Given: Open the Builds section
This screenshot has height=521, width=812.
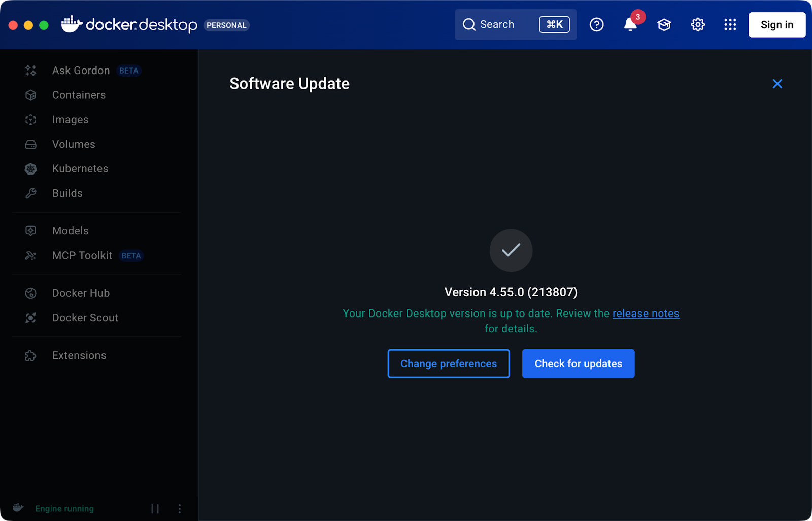Looking at the screenshot, I should point(67,193).
